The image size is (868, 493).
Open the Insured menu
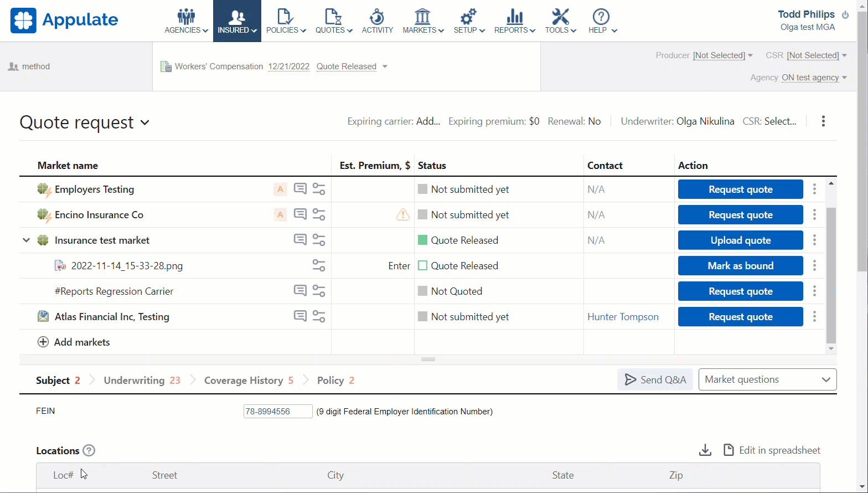pos(237,22)
